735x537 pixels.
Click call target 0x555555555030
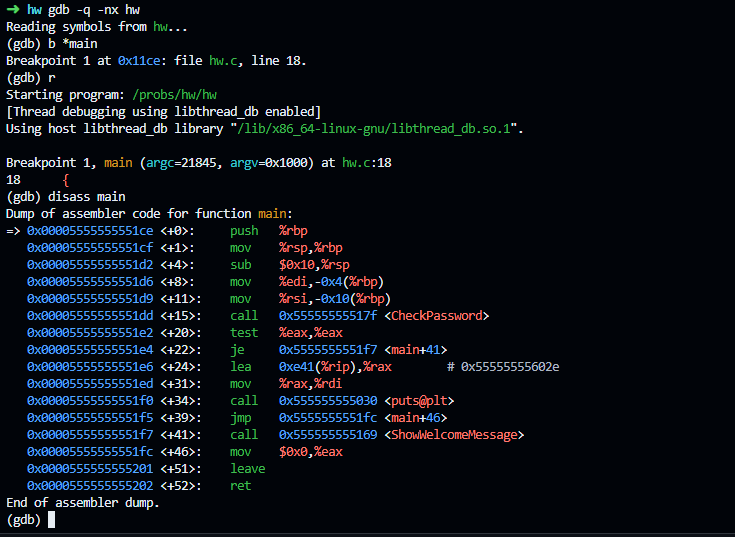(328, 401)
